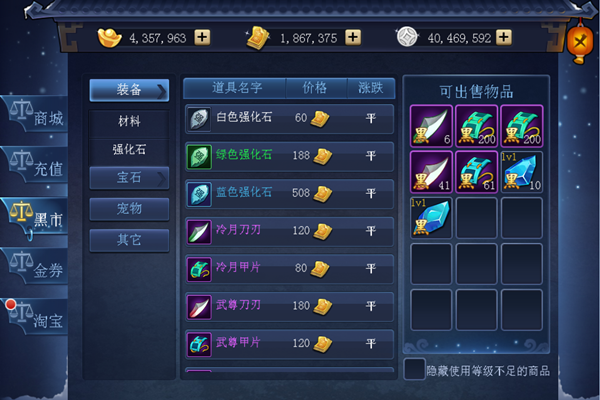Select the 绿色强化石 green stone icon

coord(199,157)
